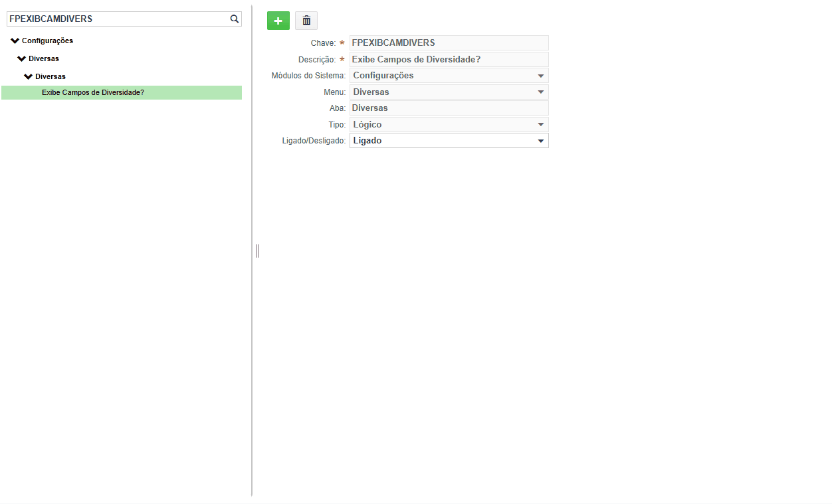Collapse the nested Diversas tree node
Image resolution: width=832 pixels, height=504 pixels.
point(29,76)
